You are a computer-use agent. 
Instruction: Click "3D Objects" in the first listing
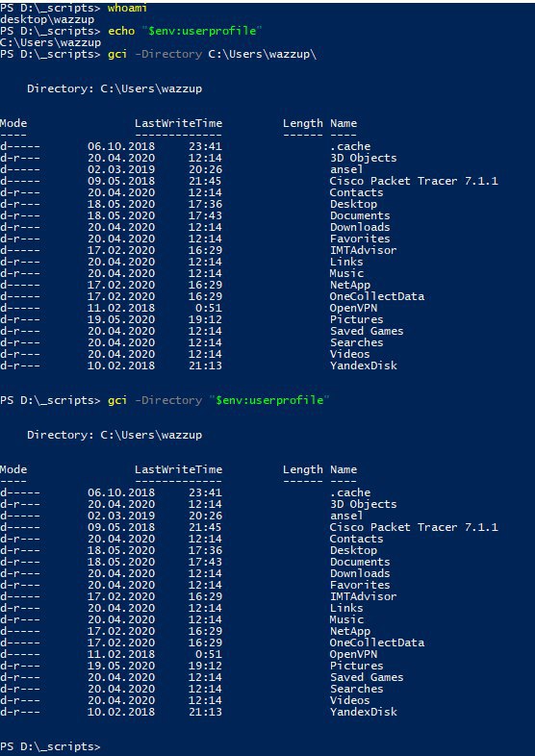[364, 158]
